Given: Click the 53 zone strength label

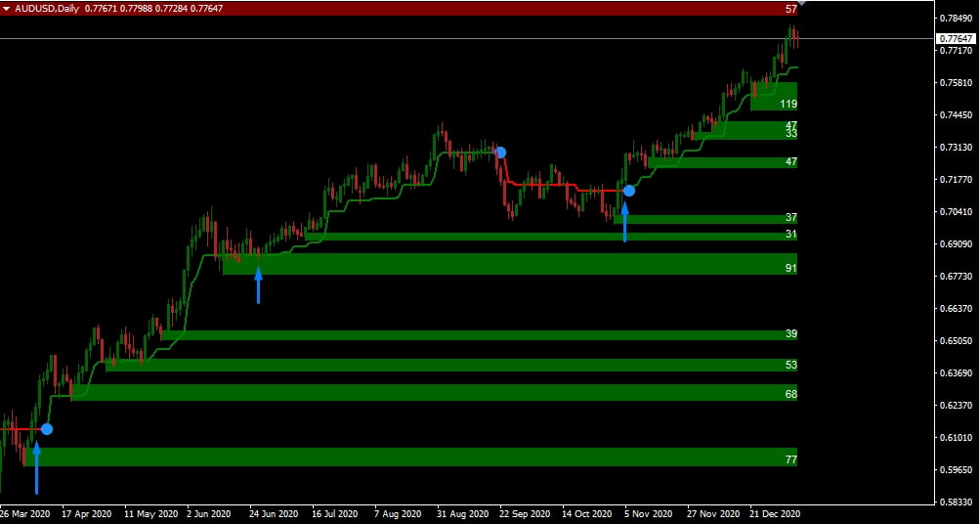Looking at the screenshot, I should (x=791, y=366).
